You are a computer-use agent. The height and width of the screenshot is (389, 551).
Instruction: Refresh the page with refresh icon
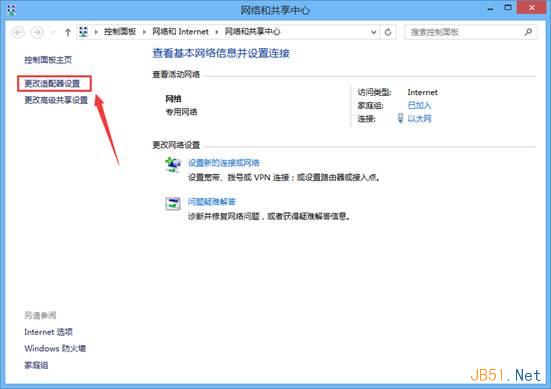pyautogui.click(x=388, y=32)
